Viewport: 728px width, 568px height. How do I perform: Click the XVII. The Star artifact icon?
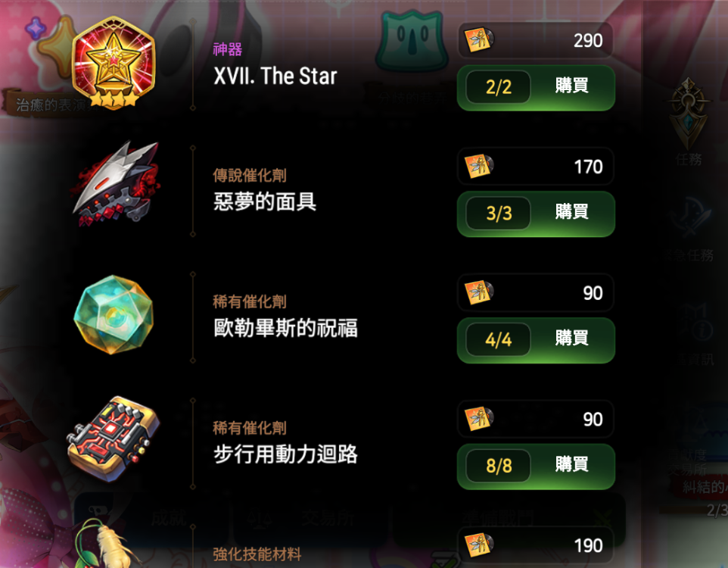pyautogui.click(x=114, y=63)
